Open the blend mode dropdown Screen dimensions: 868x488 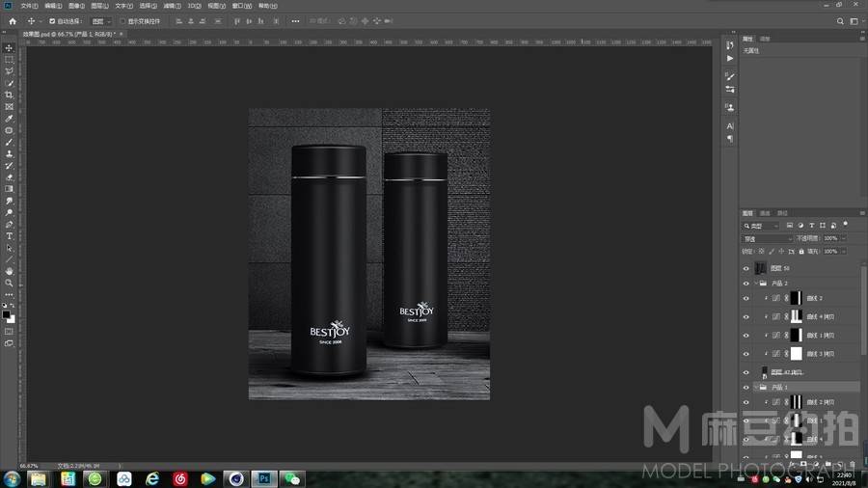click(768, 238)
